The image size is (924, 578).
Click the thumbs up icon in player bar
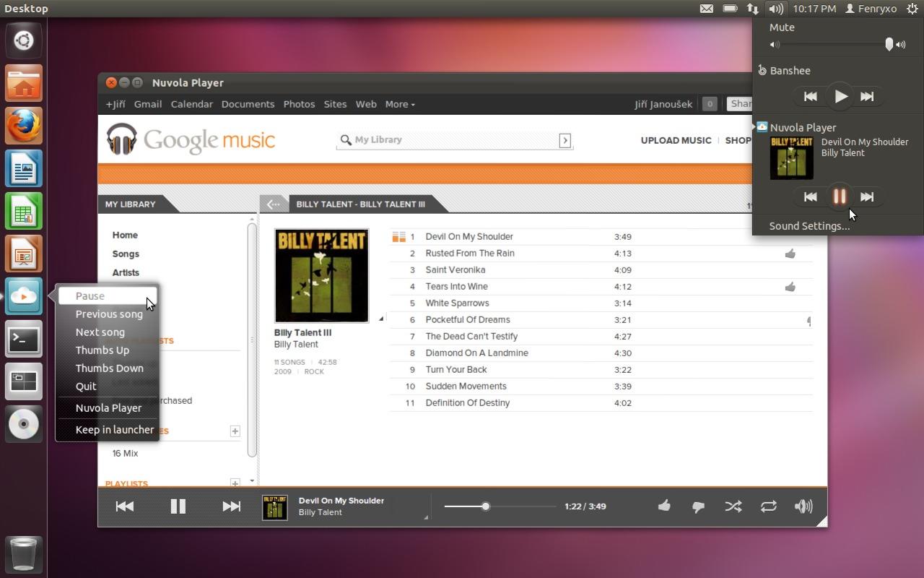(x=663, y=506)
